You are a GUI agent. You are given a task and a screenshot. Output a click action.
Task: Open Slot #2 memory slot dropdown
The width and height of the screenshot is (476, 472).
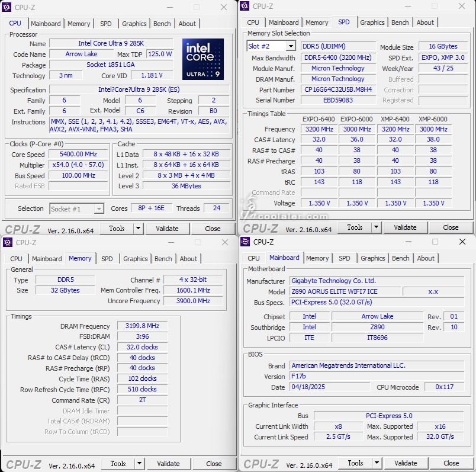coord(291,46)
